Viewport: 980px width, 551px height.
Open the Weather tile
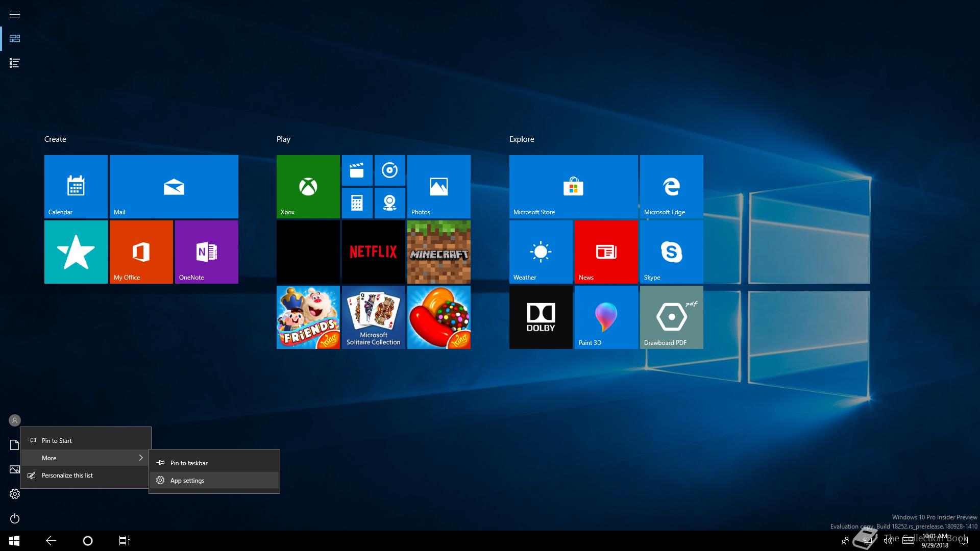[541, 252]
